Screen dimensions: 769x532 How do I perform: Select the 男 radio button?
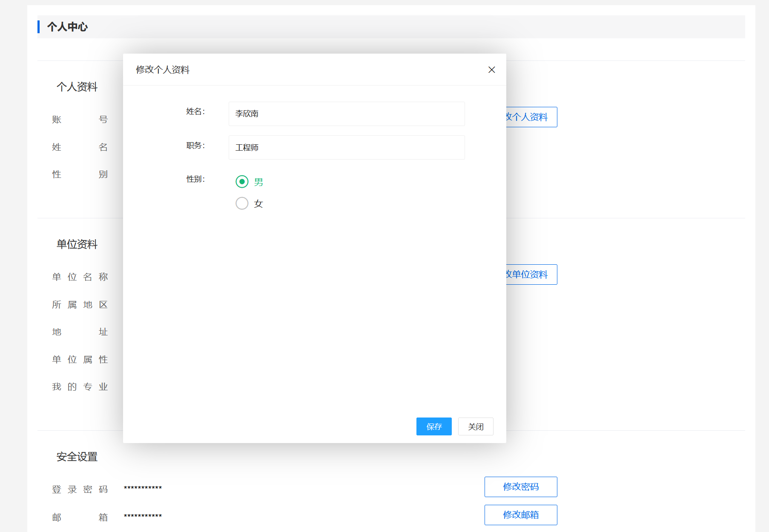pyautogui.click(x=242, y=182)
